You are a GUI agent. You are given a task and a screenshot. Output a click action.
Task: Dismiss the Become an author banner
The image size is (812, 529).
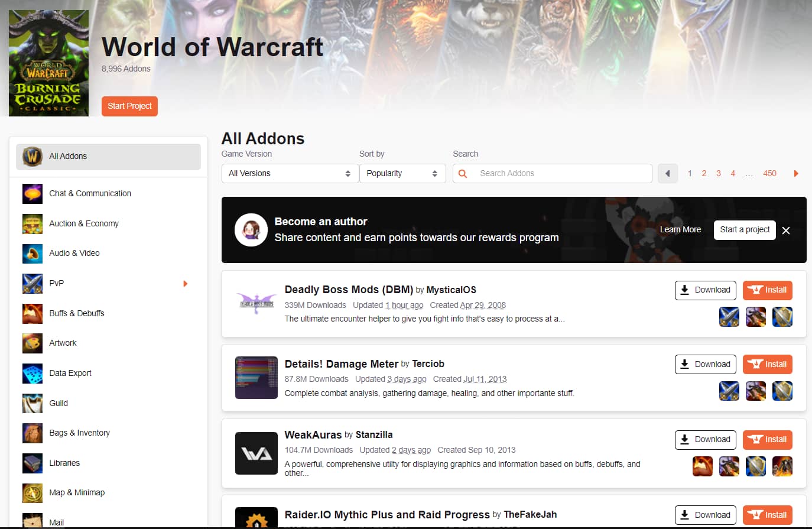tap(786, 231)
